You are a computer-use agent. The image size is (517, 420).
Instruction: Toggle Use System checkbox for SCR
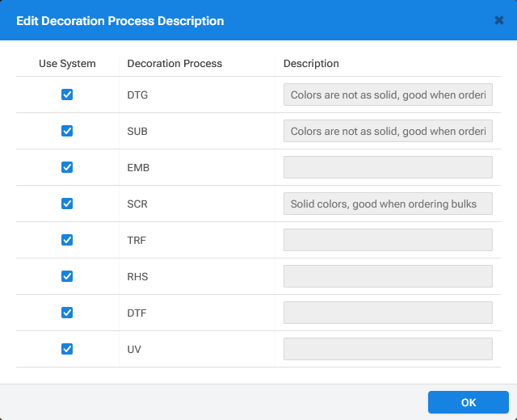[67, 204]
